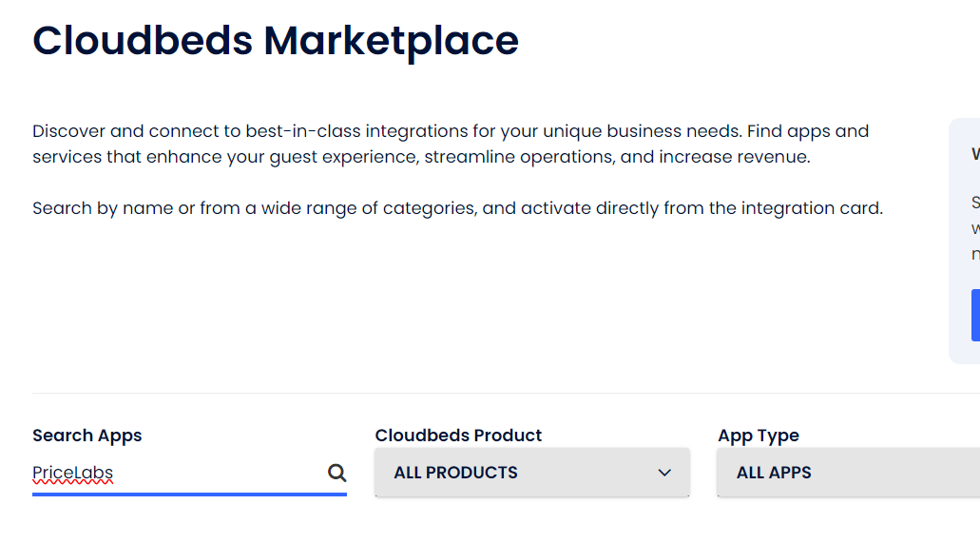This screenshot has height=543, width=980.
Task: Click the Search Apps input field
Action: (189, 473)
